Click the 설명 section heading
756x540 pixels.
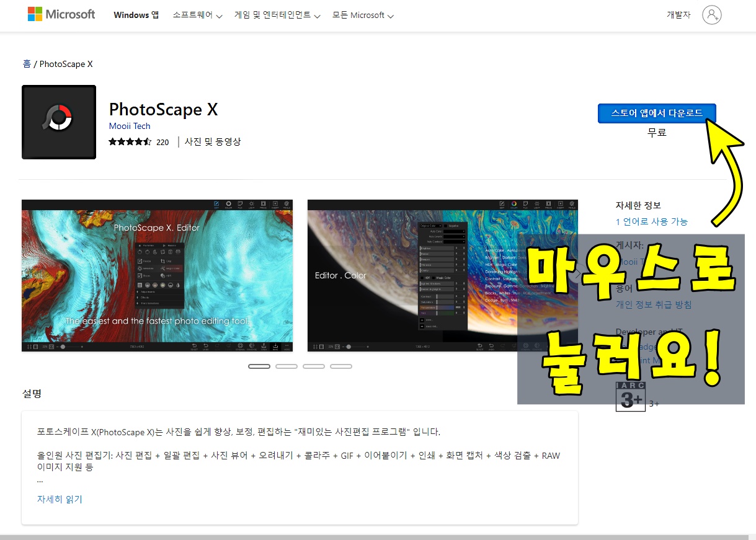click(32, 393)
